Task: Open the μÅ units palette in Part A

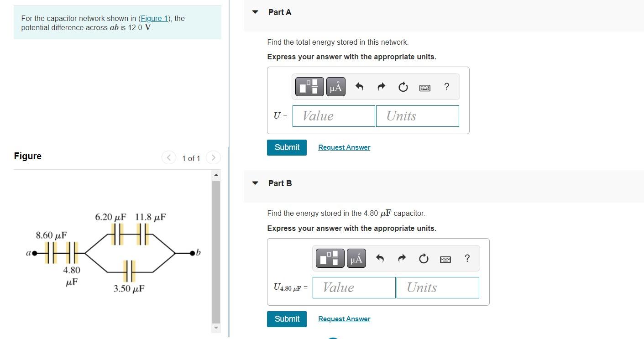Action: tap(335, 87)
